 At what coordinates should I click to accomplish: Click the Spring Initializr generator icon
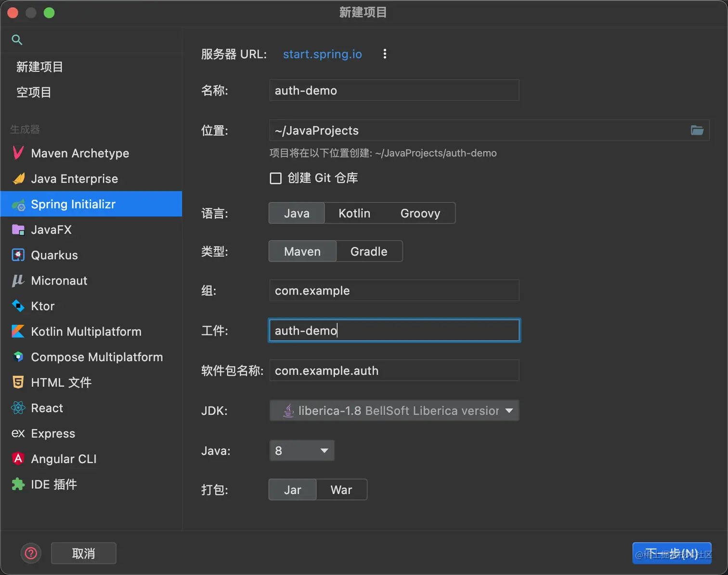coord(18,205)
